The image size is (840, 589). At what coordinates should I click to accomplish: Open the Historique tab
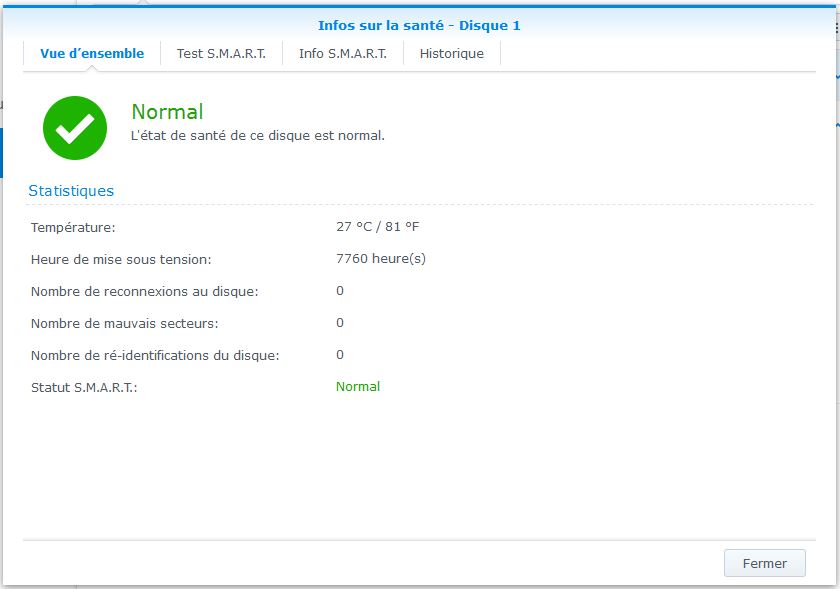[452, 54]
